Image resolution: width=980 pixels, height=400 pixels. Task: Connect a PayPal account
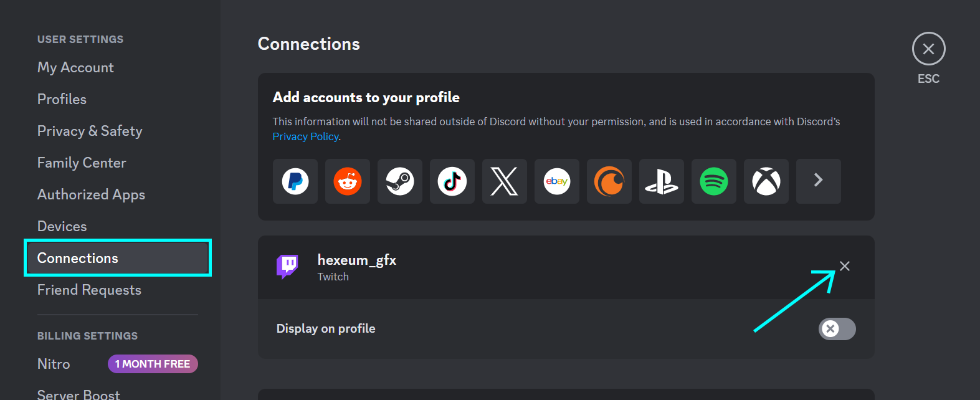[295, 181]
